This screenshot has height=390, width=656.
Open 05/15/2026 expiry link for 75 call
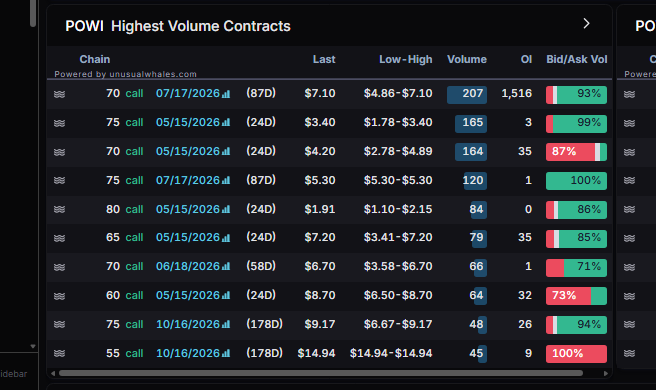[x=188, y=122]
